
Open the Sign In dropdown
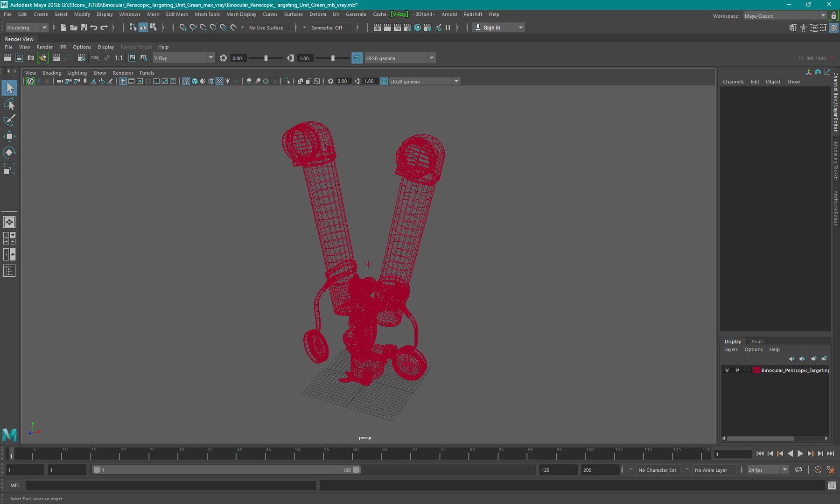pyautogui.click(x=498, y=28)
